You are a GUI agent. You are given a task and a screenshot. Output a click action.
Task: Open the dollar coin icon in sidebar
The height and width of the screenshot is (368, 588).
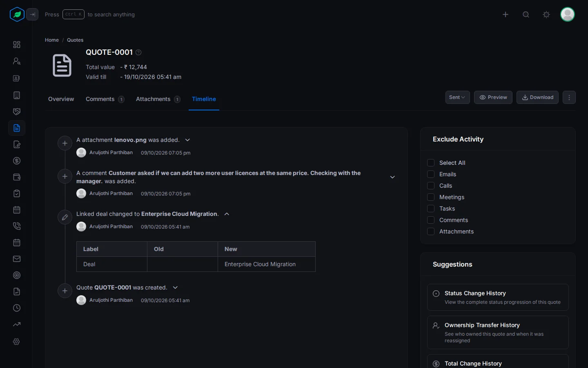click(x=17, y=161)
